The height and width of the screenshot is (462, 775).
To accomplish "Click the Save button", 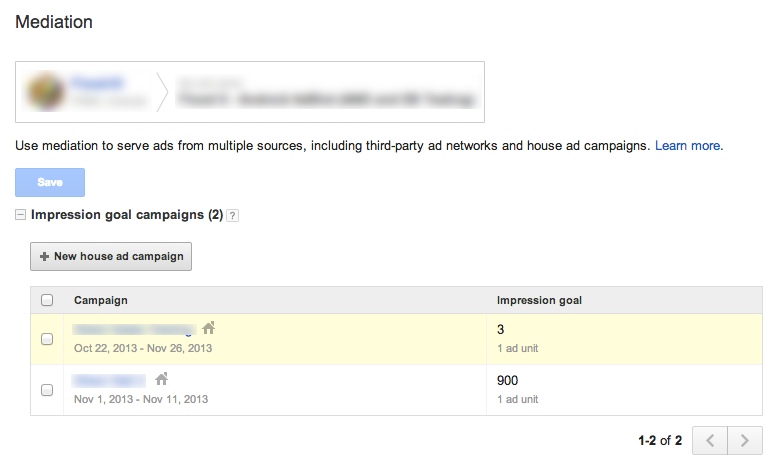I will [x=50, y=182].
